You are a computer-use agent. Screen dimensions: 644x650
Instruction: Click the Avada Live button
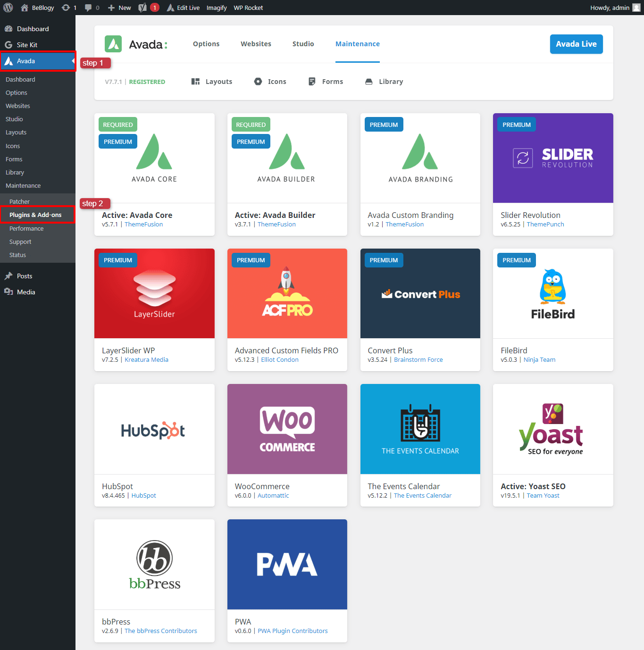[577, 44]
